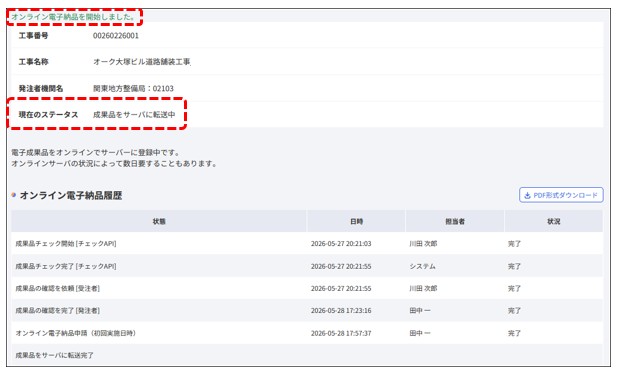This screenshot has height=374, width=617.
Task: Select the name オーク大塚ビル道路舗装工事
Action: pos(142,62)
